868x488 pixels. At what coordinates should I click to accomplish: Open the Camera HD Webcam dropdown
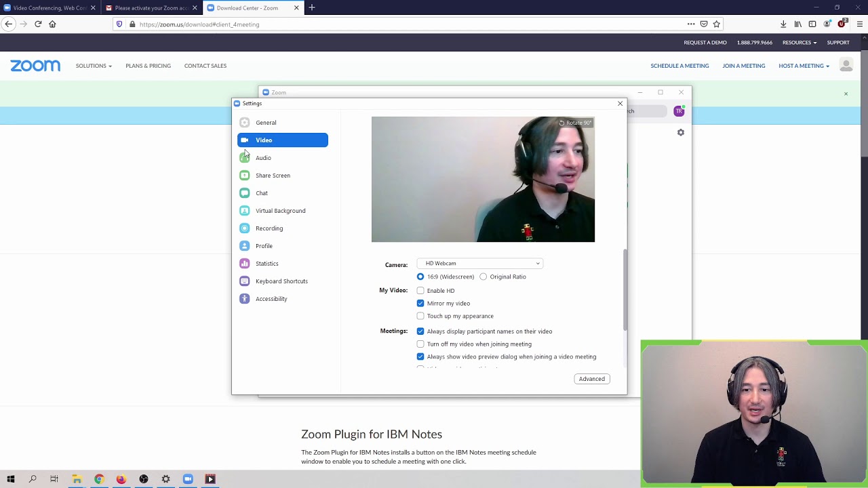point(479,264)
